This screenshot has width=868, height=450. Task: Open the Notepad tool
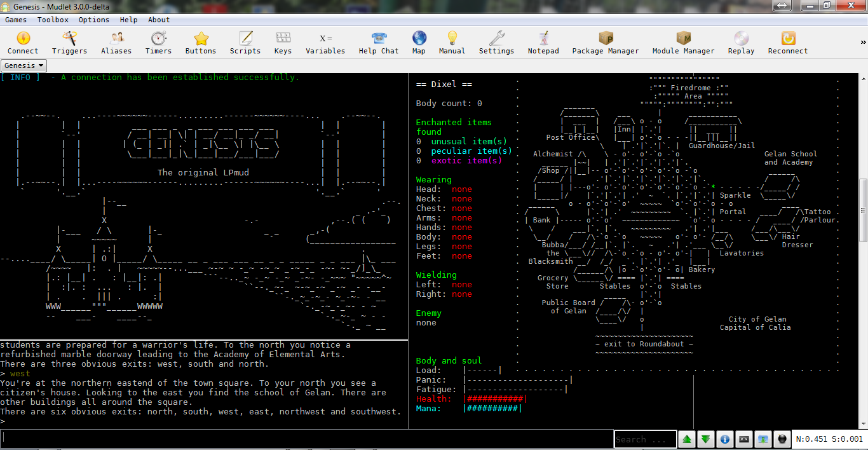(x=543, y=43)
